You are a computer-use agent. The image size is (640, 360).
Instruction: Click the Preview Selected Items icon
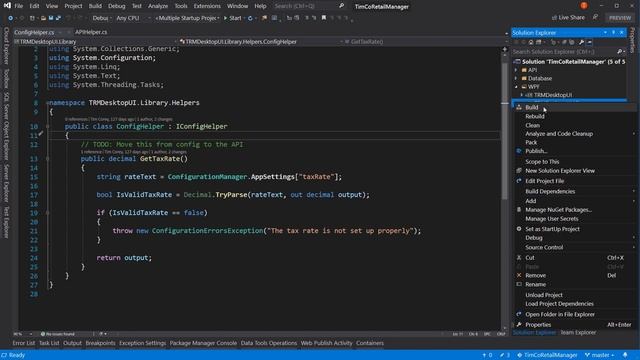589,42
